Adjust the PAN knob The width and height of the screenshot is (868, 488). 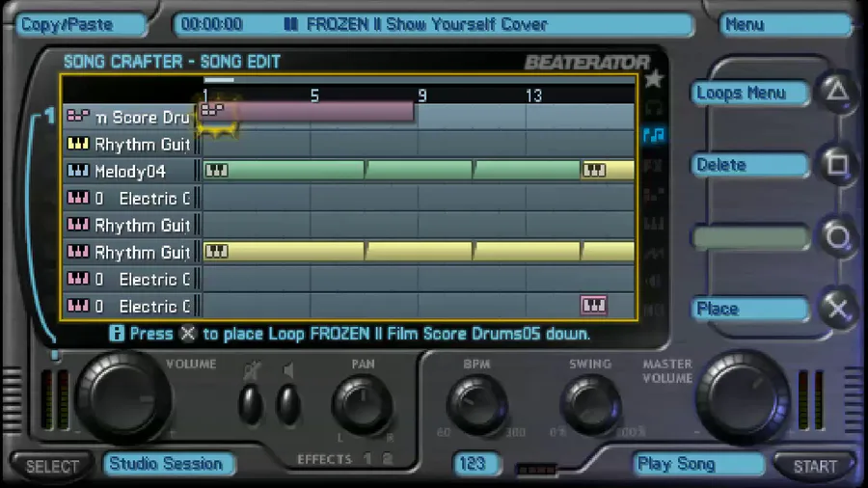click(363, 406)
